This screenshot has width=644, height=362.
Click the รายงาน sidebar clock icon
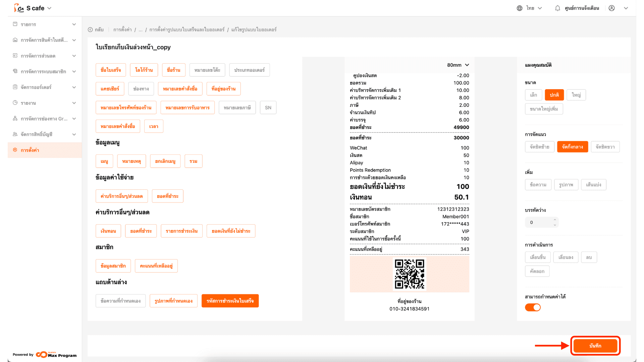pyautogui.click(x=15, y=103)
